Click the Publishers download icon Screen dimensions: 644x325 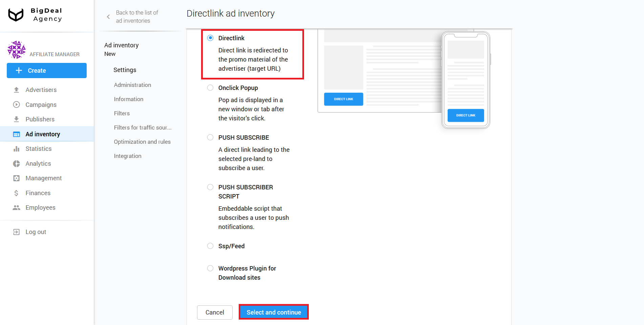(x=16, y=119)
